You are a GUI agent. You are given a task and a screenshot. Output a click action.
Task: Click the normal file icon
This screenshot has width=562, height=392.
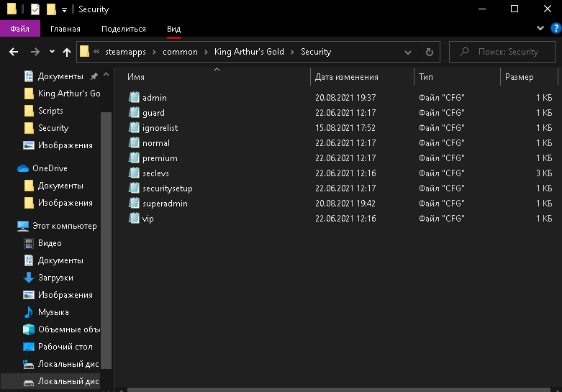[x=134, y=142]
